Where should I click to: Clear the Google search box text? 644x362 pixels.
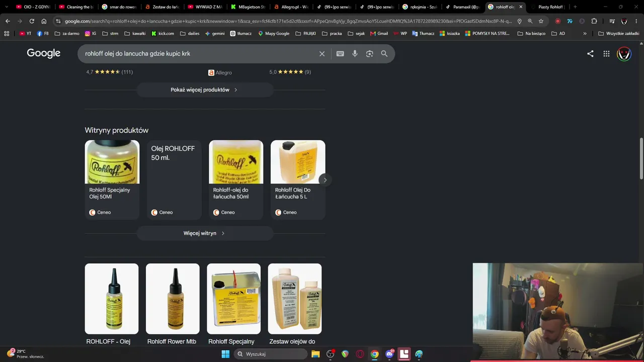[x=322, y=54]
